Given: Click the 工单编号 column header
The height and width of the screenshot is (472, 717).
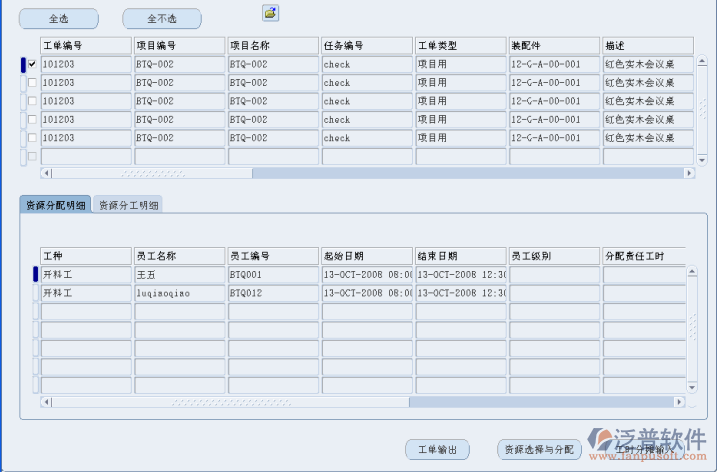Looking at the screenshot, I should (x=85, y=46).
